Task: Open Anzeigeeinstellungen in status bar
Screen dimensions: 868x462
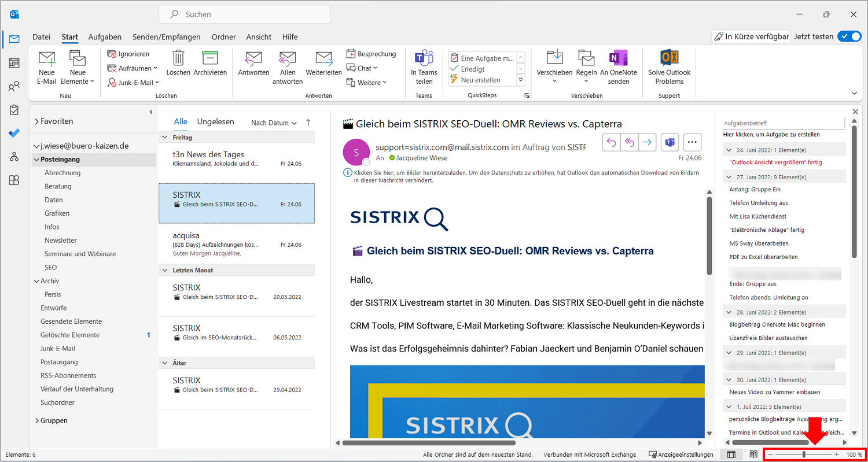Action: pyautogui.click(x=681, y=454)
